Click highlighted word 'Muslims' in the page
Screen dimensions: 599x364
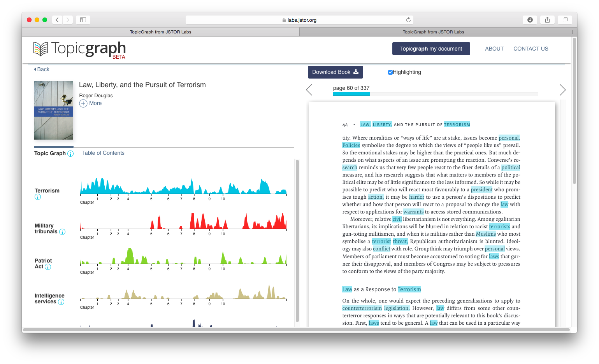(x=486, y=234)
